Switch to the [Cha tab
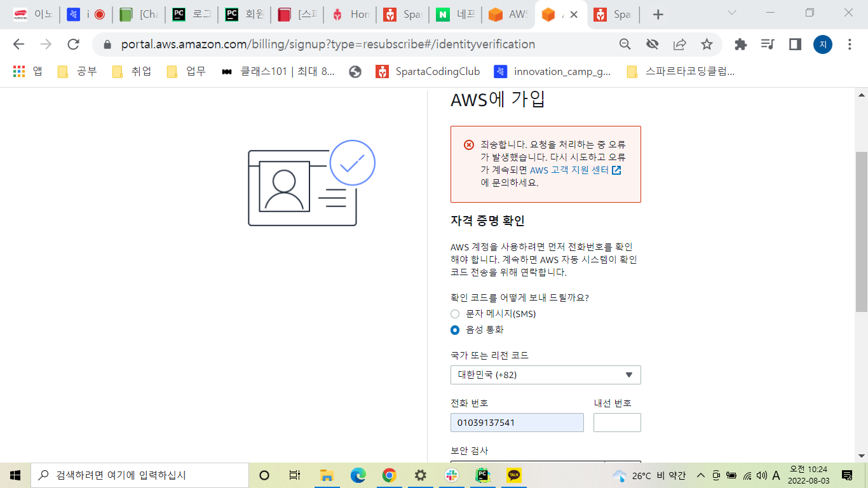Image resolution: width=868 pixels, height=488 pixels. (139, 15)
